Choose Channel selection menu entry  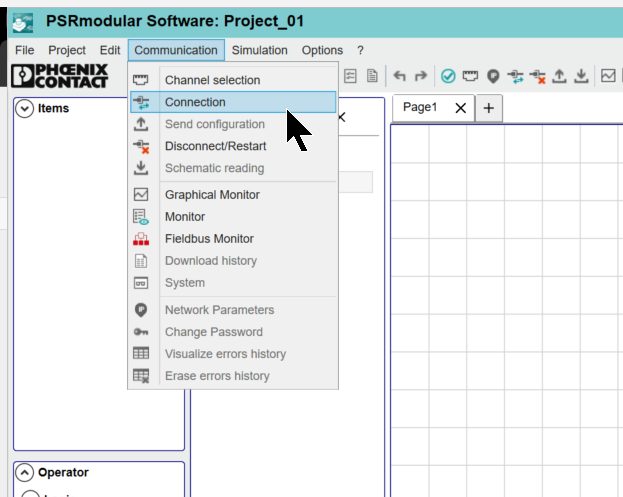pos(233,80)
